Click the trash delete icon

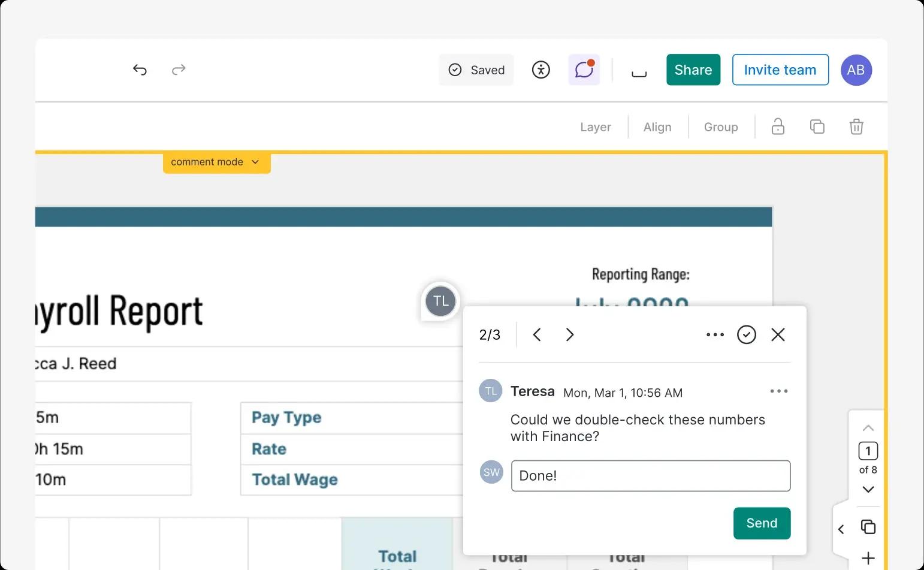856,126
